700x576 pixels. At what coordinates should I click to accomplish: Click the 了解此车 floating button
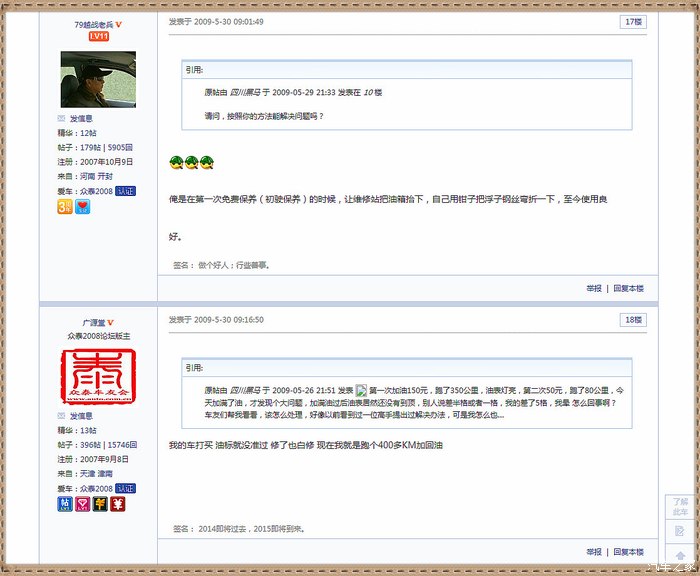pos(680,506)
